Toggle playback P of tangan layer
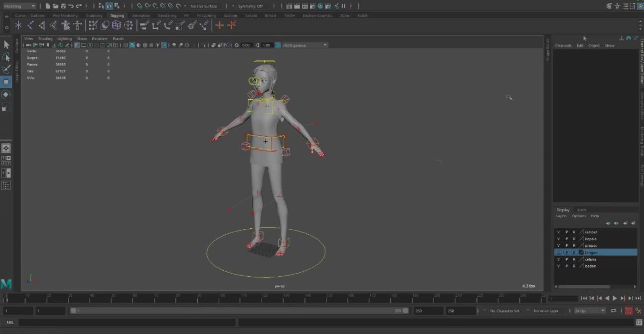The width and height of the screenshot is (644, 334). (x=567, y=253)
